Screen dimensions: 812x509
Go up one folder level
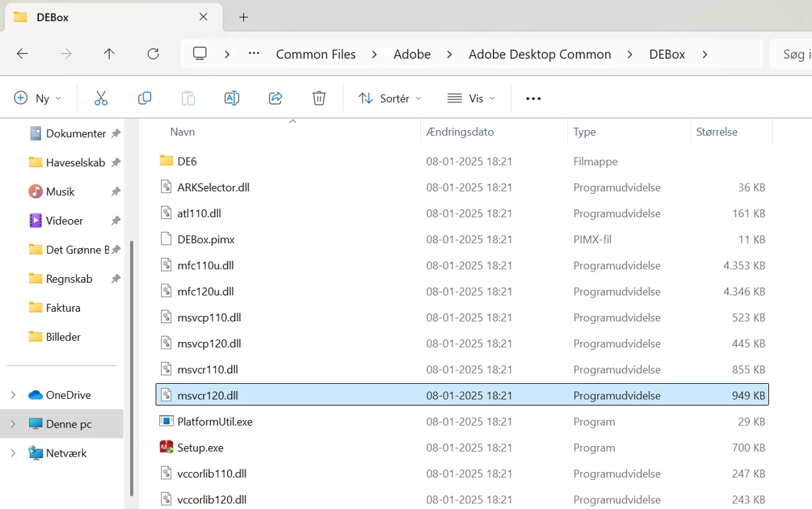click(x=109, y=54)
